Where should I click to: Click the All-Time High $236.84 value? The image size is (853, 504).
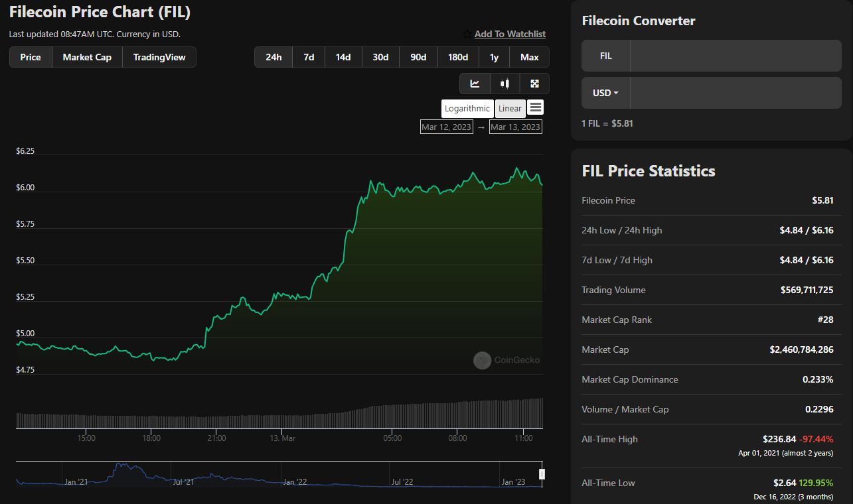coord(779,439)
